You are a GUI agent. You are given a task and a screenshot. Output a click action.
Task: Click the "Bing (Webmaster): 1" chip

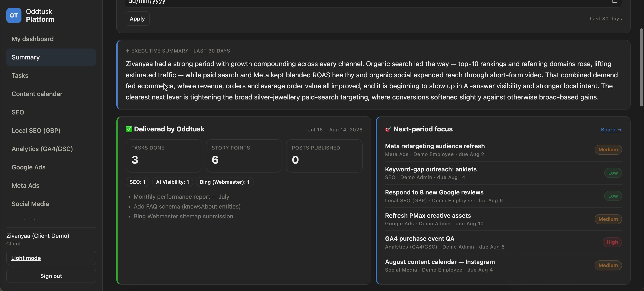click(x=225, y=182)
